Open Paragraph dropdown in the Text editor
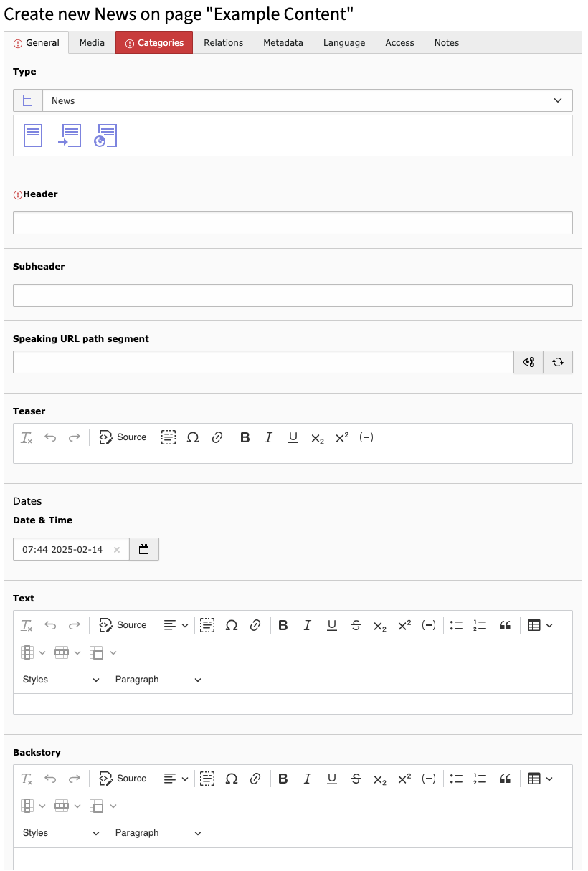This screenshot has height=871, width=588. (158, 680)
